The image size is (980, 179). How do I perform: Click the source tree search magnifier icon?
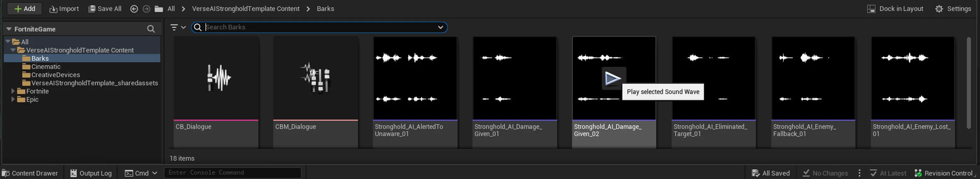(x=151, y=29)
